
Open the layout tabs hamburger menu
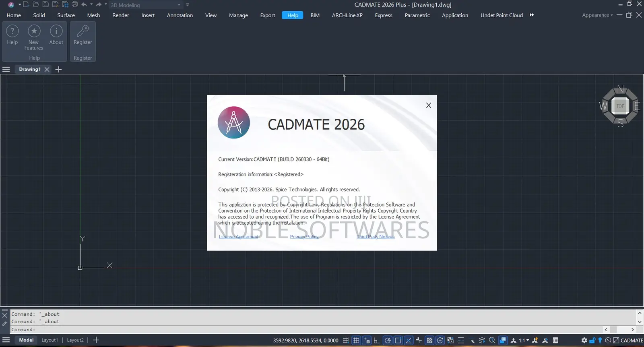click(6, 340)
